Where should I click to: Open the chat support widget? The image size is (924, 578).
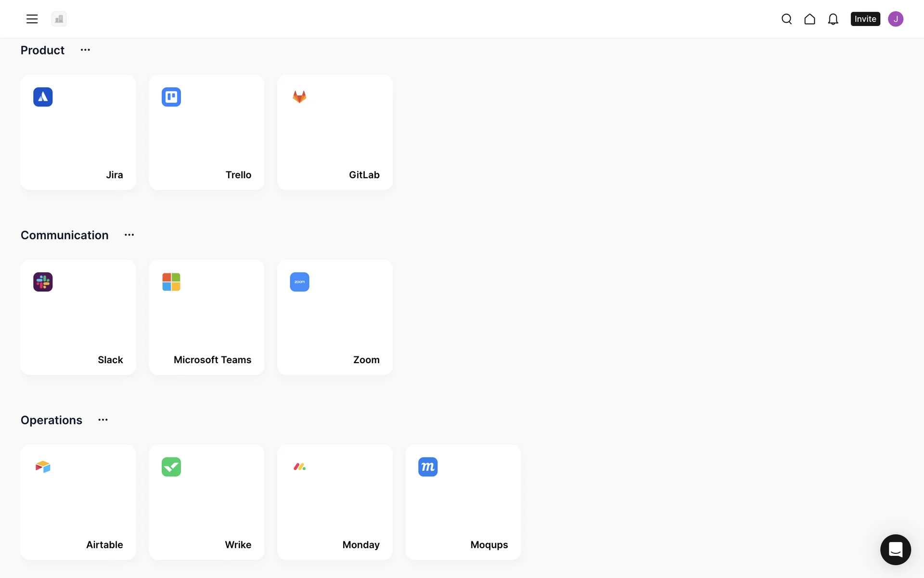tap(896, 550)
